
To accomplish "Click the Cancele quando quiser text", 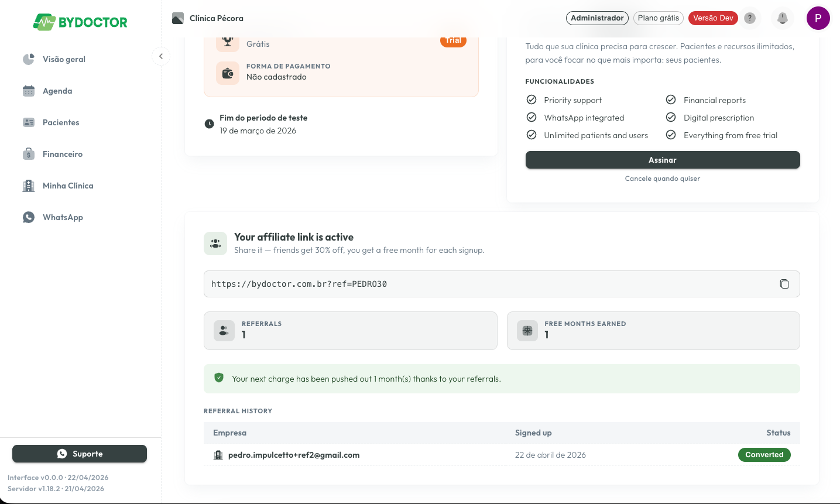I will click(x=663, y=179).
